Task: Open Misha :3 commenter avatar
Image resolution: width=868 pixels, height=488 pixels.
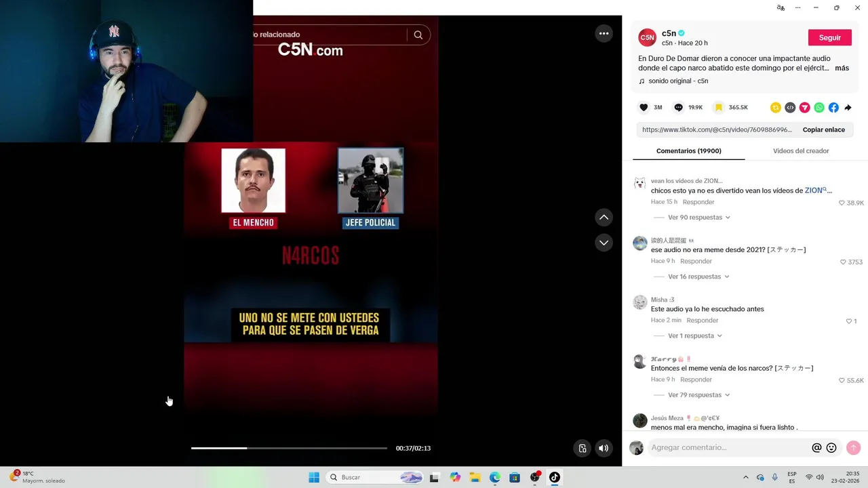Action: pyautogui.click(x=640, y=302)
